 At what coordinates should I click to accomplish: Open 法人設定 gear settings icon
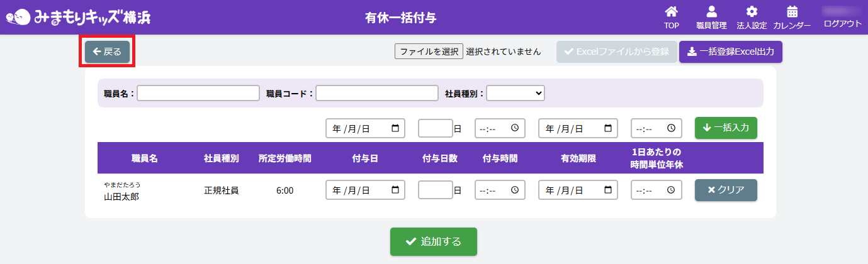[x=752, y=17]
